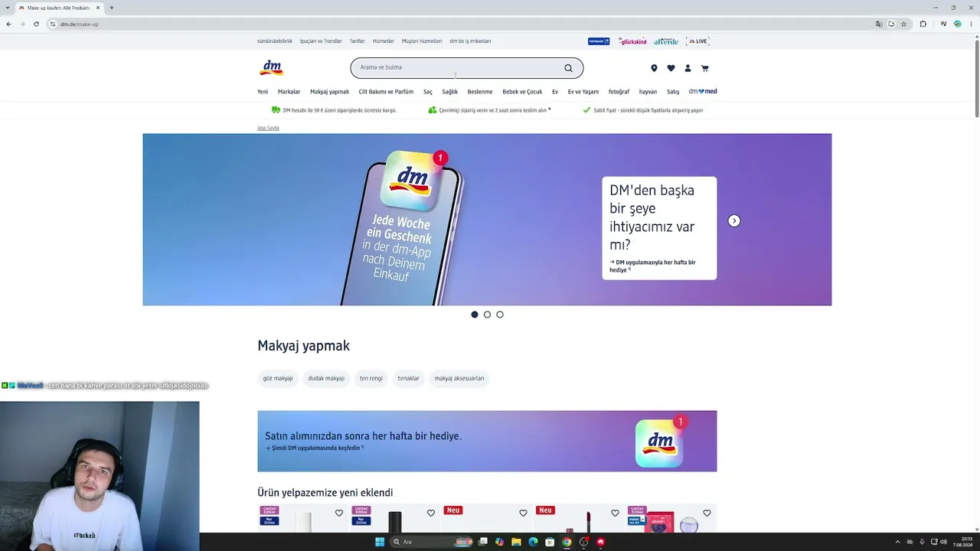Expand the tab search chevron in Chrome
980x551 pixels.
point(7,8)
